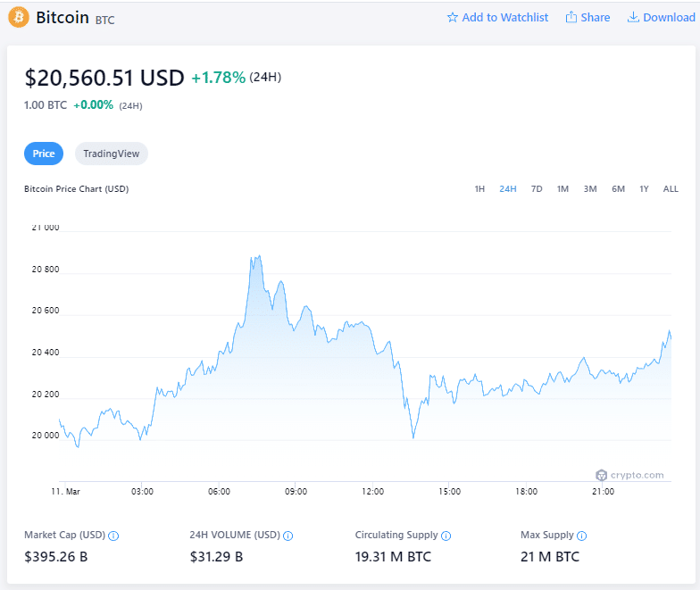The height and width of the screenshot is (590, 700).
Task: Click the Bitcoin heading text
Action: pos(62,18)
